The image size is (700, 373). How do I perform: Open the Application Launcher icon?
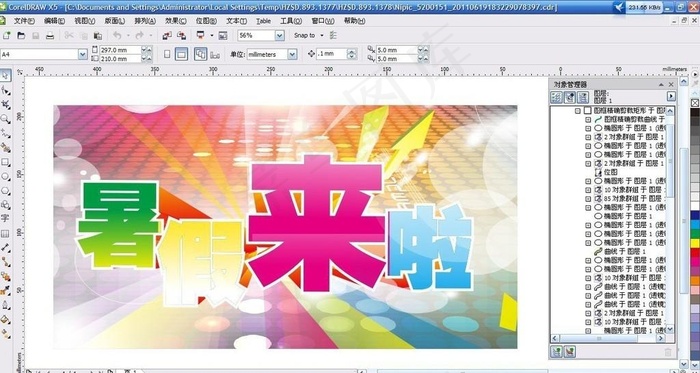pos(200,35)
